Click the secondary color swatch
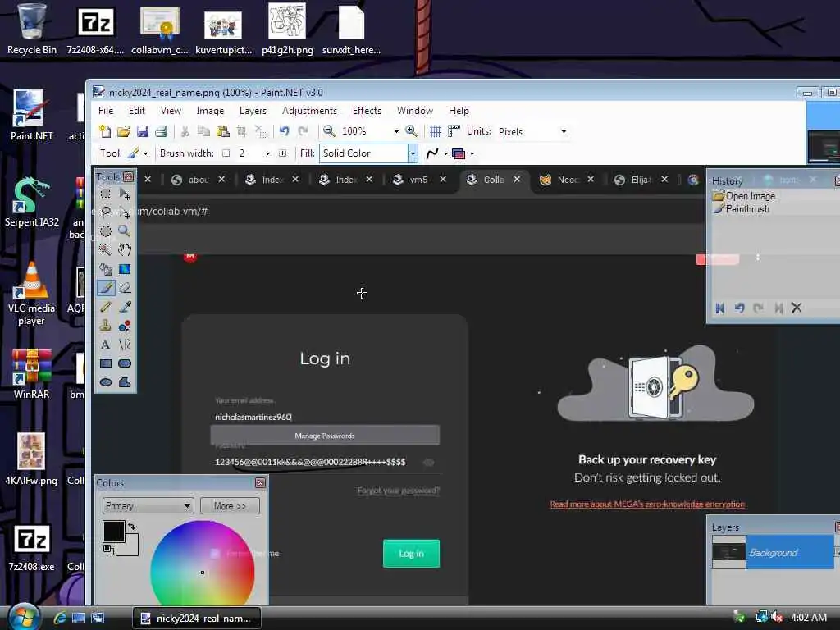Image resolution: width=840 pixels, height=630 pixels. 130,546
